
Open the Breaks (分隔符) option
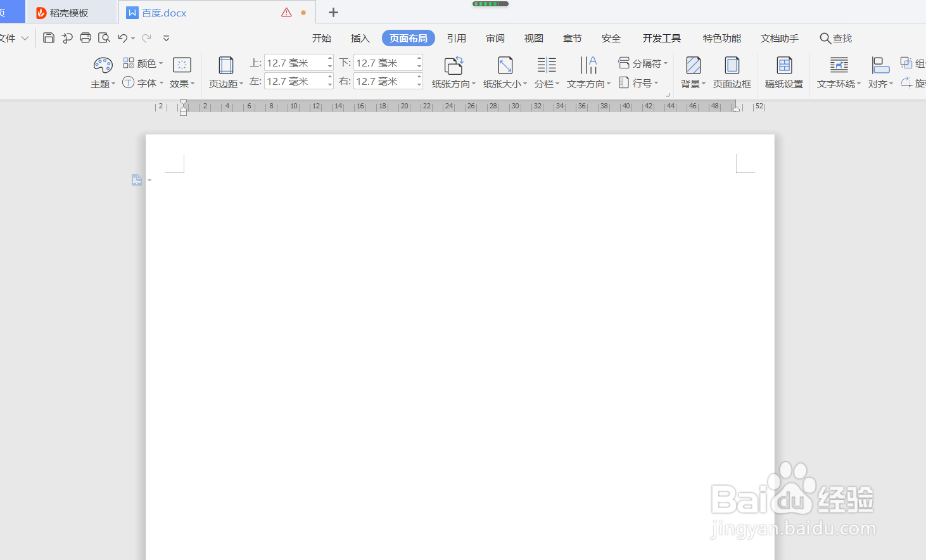[x=643, y=63]
